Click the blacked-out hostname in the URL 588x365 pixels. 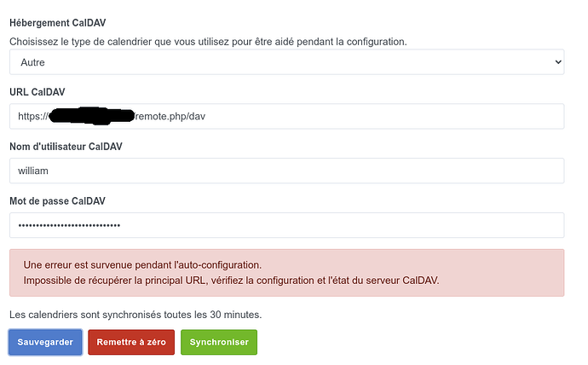pyautogui.click(x=92, y=115)
